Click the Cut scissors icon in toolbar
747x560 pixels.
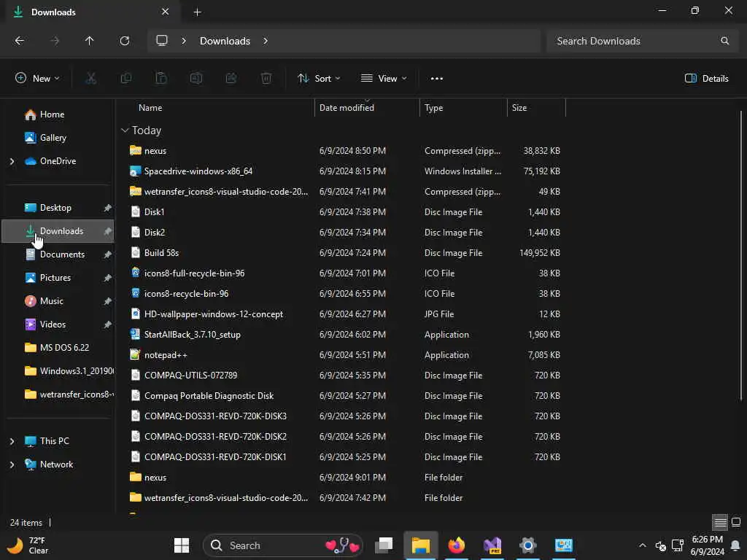[x=90, y=79]
